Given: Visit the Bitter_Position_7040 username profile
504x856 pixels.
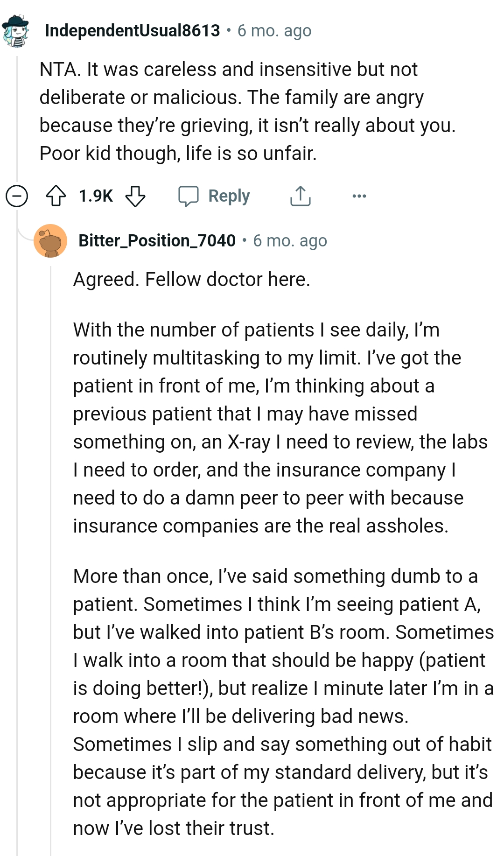Looking at the screenshot, I should 157,241.
